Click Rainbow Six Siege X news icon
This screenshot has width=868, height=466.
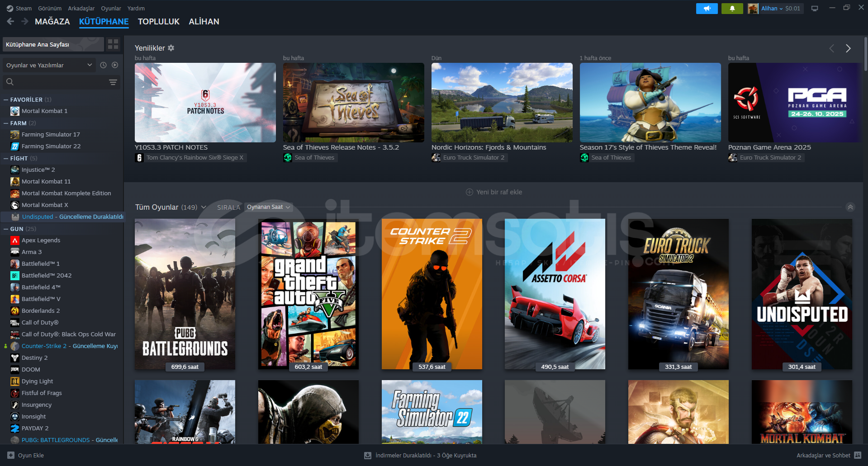pos(139,158)
